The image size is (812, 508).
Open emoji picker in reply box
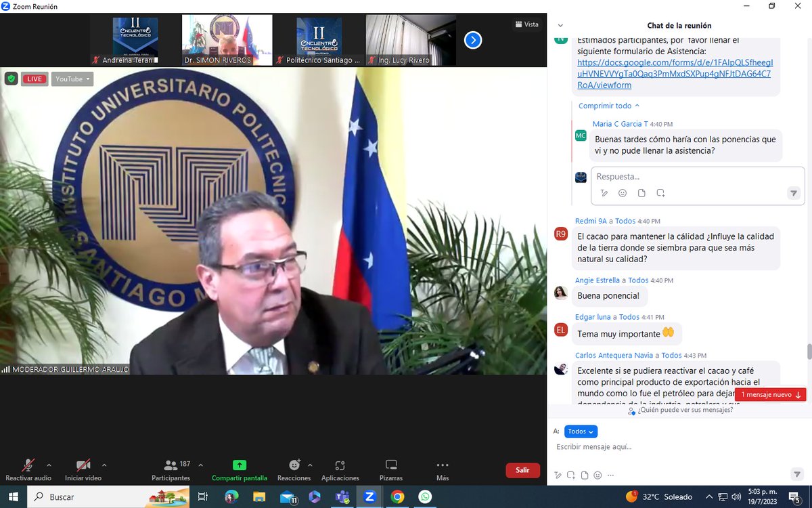(623, 193)
